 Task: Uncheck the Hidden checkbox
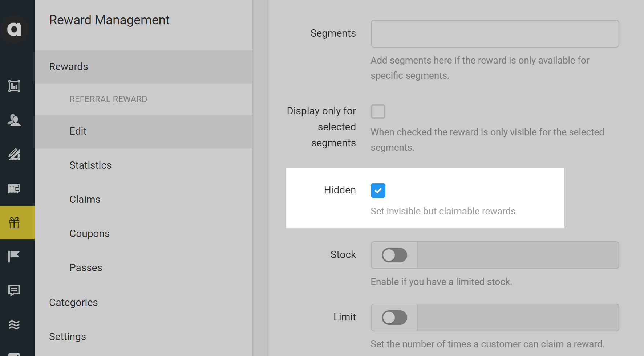tap(378, 191)
